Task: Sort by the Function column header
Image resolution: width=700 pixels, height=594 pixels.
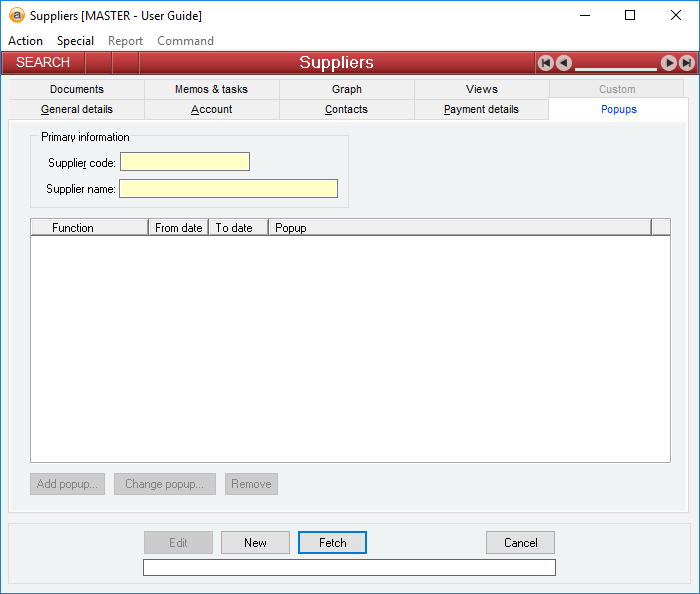Action: (89, 228)
